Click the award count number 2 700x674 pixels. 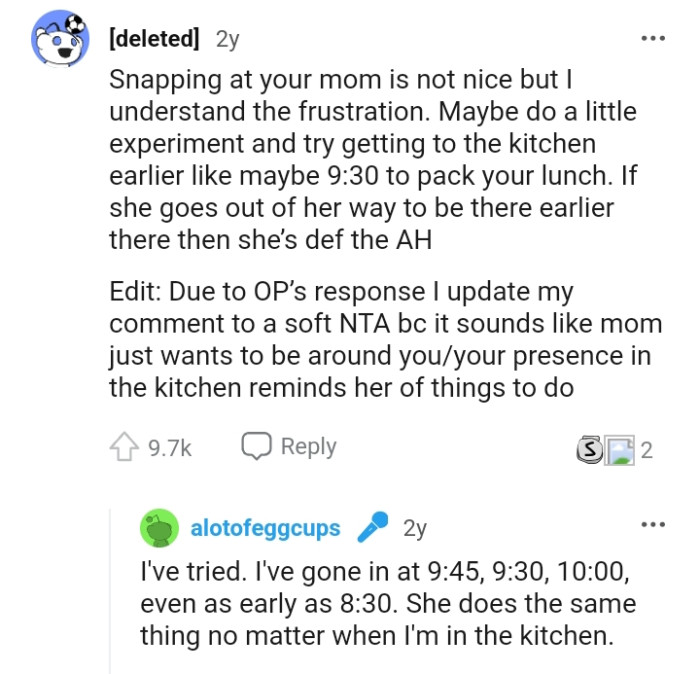(646, 449)
